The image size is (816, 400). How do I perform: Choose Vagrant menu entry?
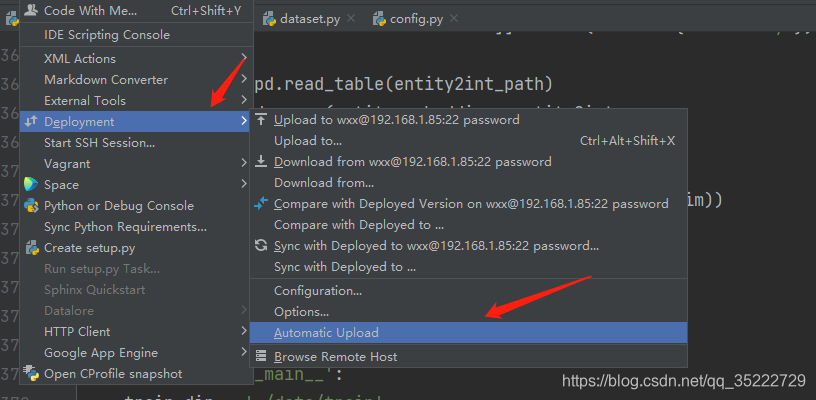(136, 163)
